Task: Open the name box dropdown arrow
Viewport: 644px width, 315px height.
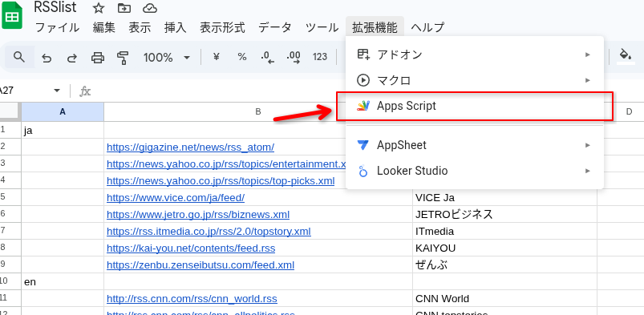Action: [57, 91]
